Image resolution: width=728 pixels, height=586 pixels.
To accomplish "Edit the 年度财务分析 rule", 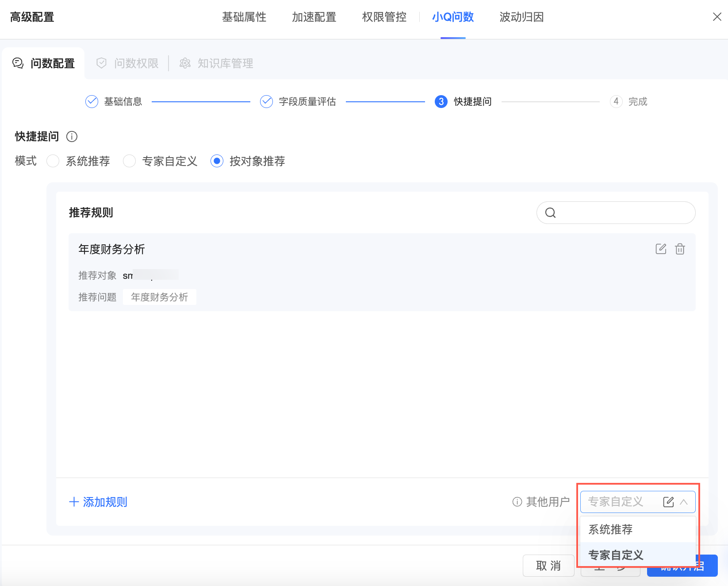I will (x=661, y=249).
